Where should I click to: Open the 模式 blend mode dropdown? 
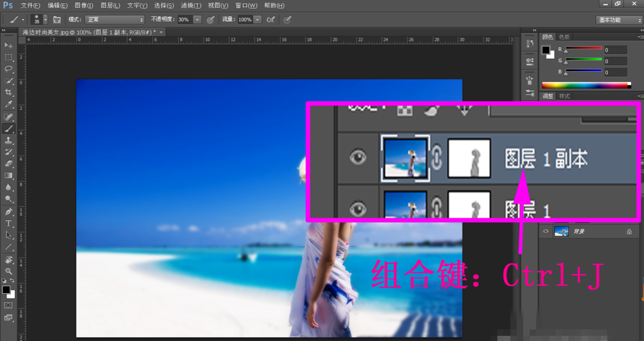114,20
